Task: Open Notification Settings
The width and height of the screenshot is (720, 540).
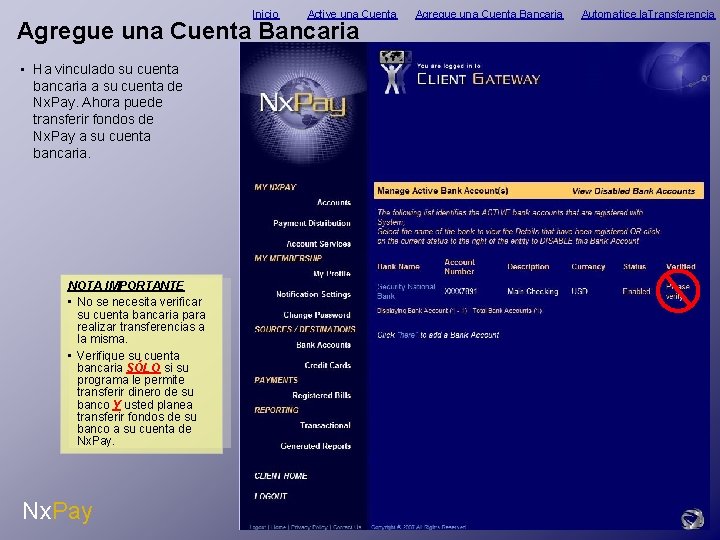Action: 314,294
